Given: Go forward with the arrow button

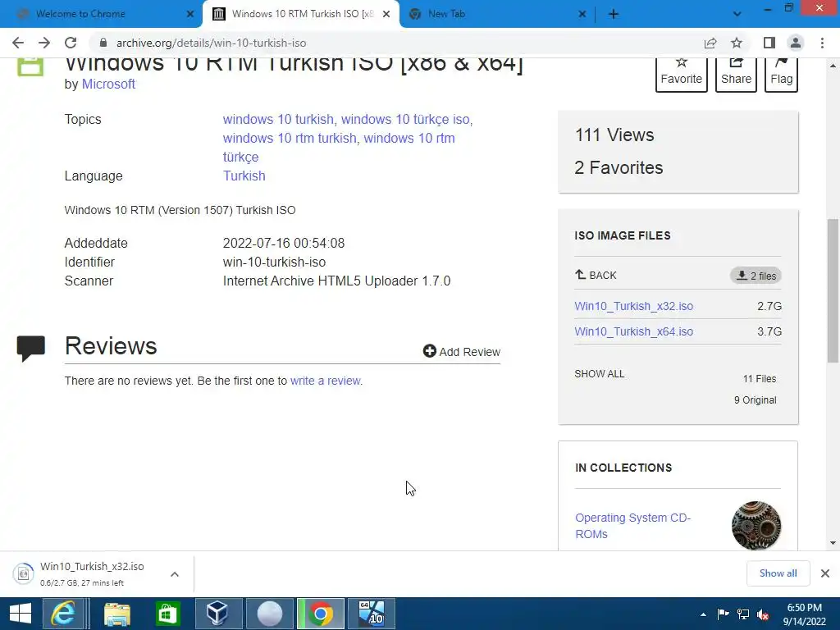Looking at the screenshot, I should click(x=44, y=43).
